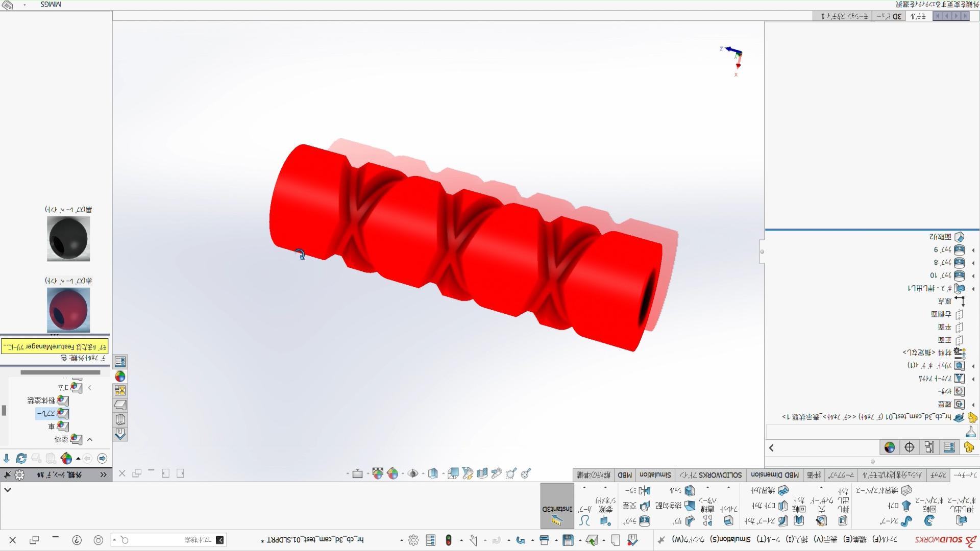
Task: Select the スプレー appearance folder
Action: pos(53,413)
